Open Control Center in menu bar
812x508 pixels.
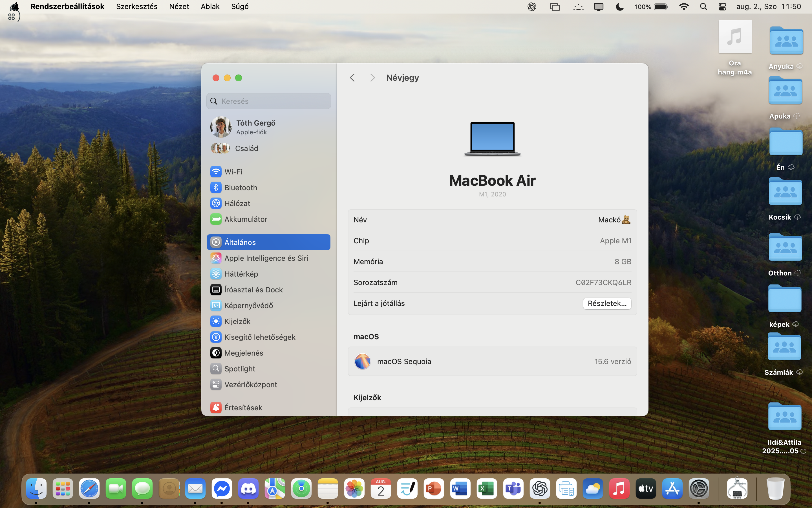722,7
